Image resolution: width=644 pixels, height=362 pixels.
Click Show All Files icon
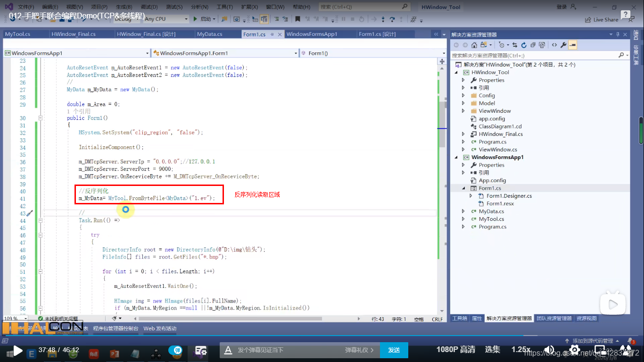pyautogui.click(x=542, y=45)
